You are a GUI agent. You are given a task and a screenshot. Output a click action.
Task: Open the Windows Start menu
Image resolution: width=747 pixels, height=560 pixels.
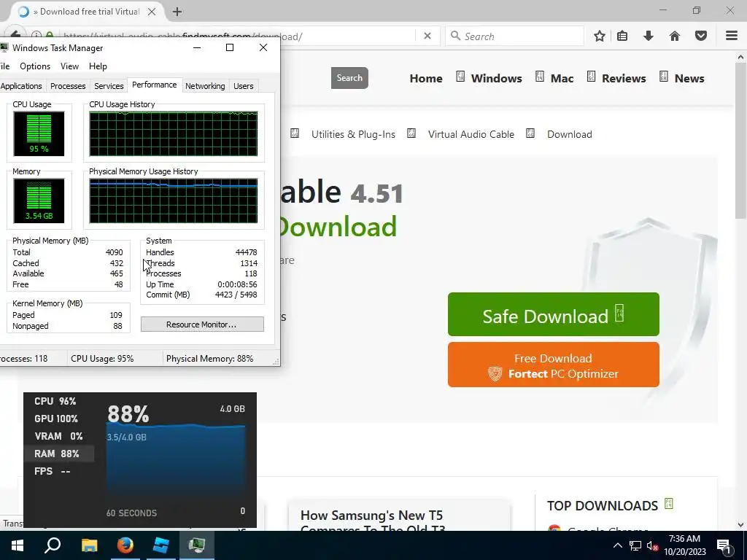[18, 545]
